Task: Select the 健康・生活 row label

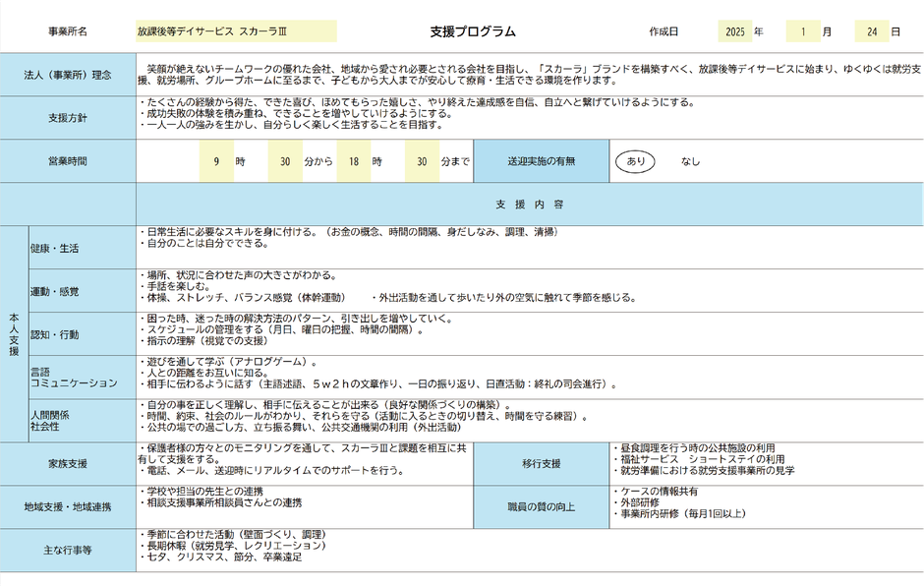Action: coord(83,248)
